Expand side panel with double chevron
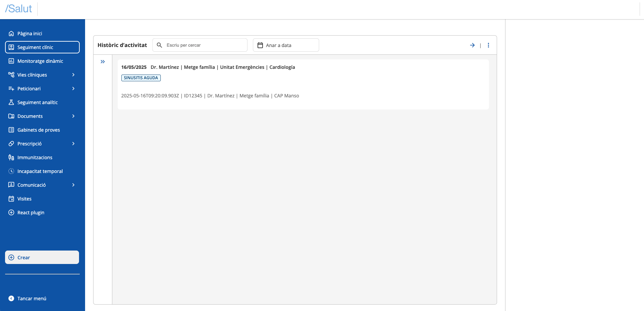This screenshot has width=644, height=311. (x=103, y=62)
